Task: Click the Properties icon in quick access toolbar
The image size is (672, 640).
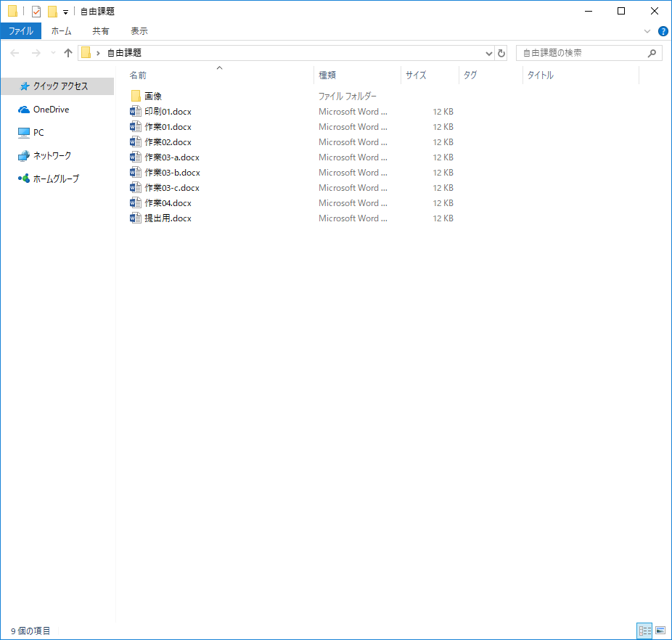Action: click(36, 12)
